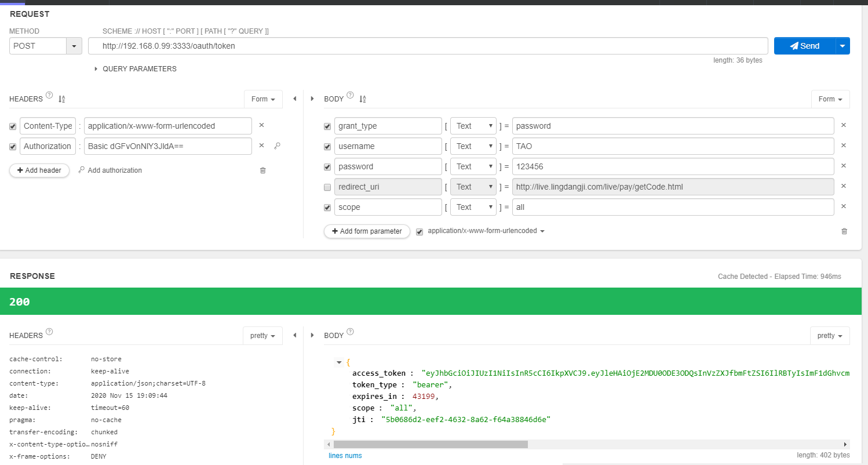
Task: Remove the grant_type parameter row
Action: coord(844,125)
